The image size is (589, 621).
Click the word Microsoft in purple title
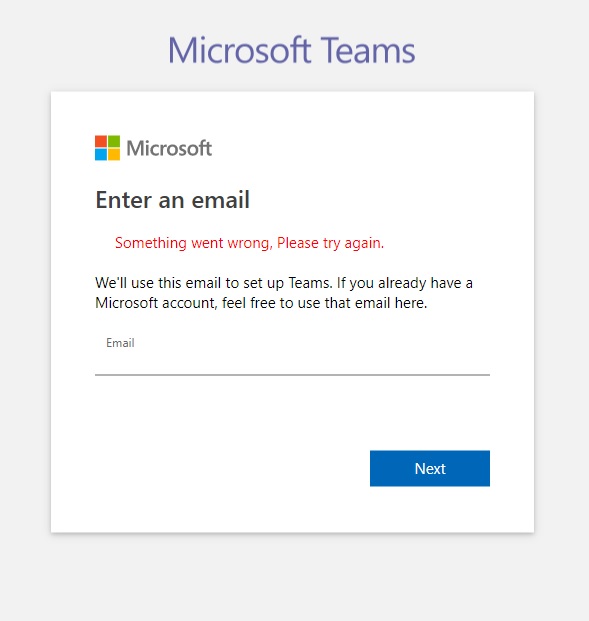pos(240,50)
